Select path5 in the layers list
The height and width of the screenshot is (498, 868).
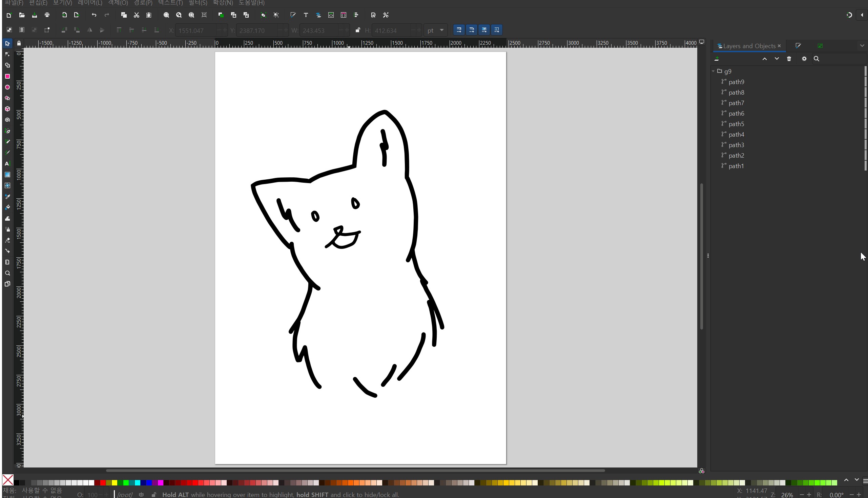[x=736, y=124]
